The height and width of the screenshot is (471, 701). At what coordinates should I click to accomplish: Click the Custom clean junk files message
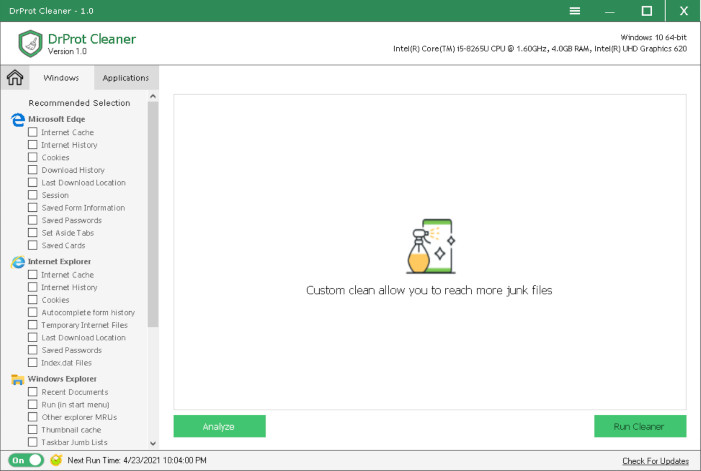(x=429, y=290)
